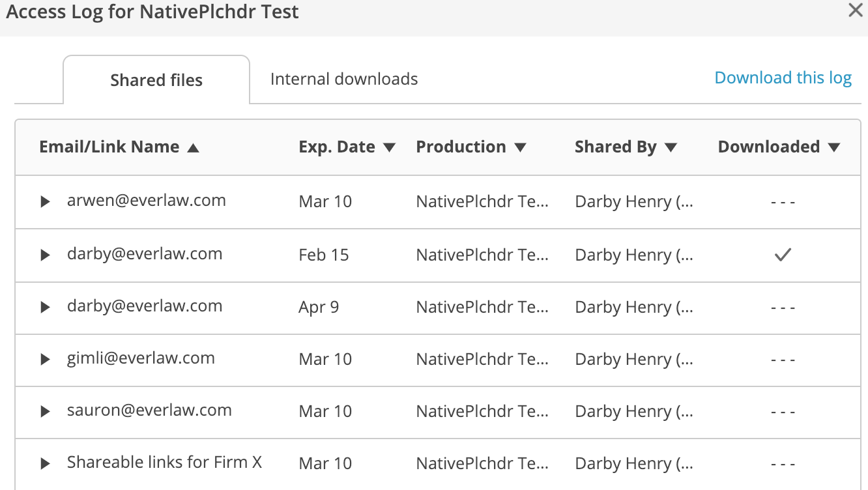The height and width of the screenshot is (490, 868).
Task: Open the Exp. Date sort dropdown
Action: [389, 147]
